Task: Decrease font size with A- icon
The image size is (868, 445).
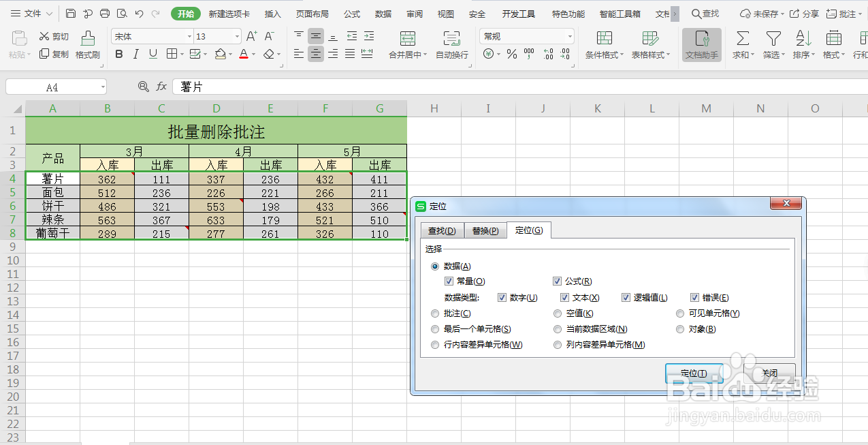Action: [270, 36]
